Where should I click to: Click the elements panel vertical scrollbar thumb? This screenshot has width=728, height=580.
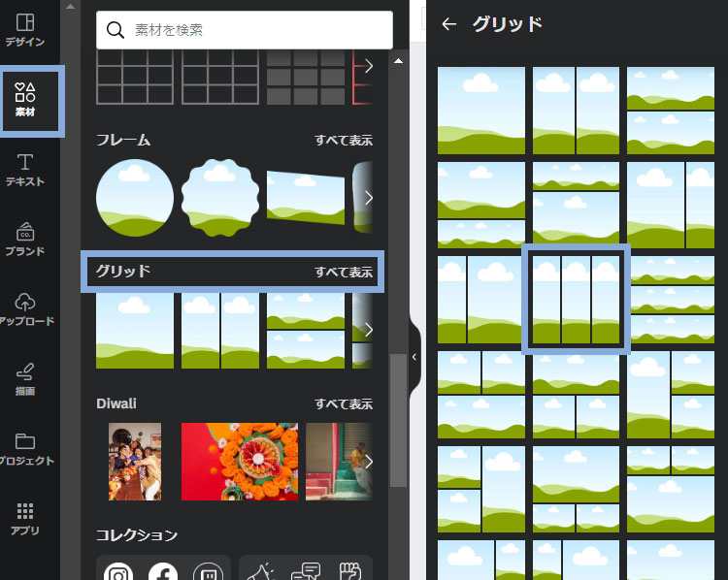coord(398,420)
